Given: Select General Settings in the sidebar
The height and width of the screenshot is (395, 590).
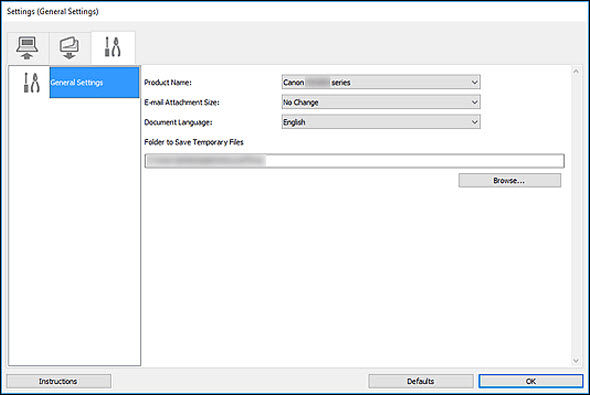Looking at the screenshot, I should tap(94, 82).
